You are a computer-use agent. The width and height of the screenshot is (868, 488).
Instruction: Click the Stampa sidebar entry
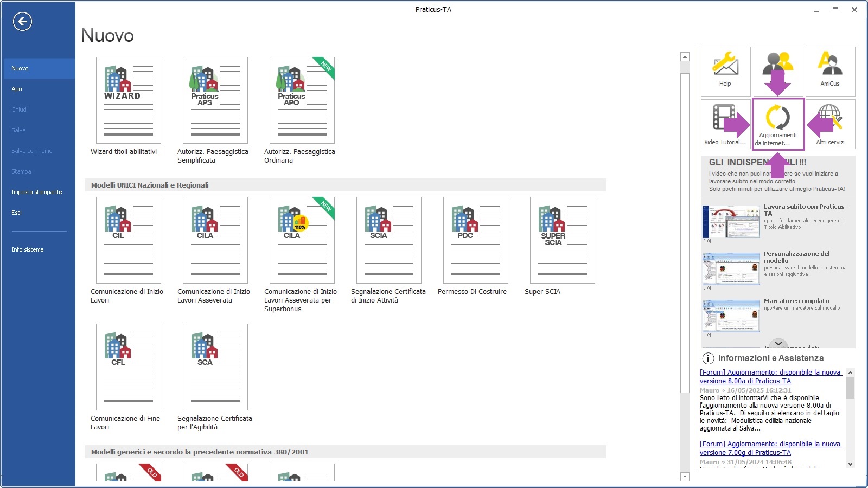[x=39, y=171]
